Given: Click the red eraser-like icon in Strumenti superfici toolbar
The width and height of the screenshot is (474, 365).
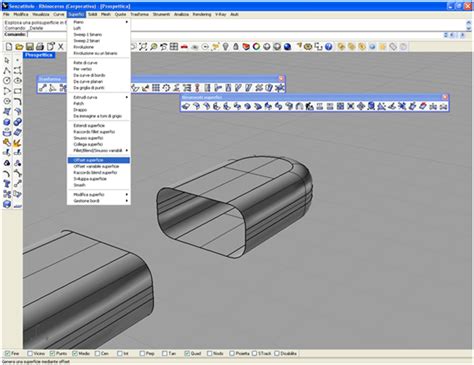Looking at the screenshot, I should [x=423, y=106].
